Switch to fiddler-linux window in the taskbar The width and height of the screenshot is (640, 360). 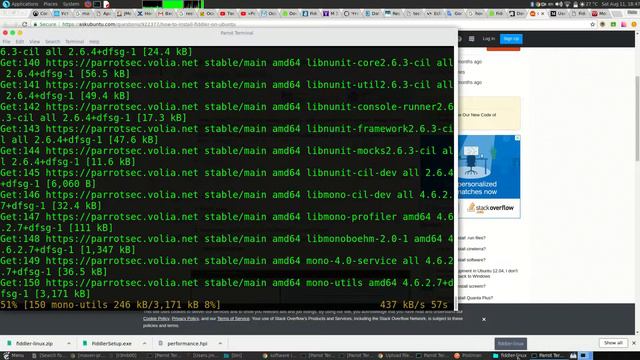point(510,356)
